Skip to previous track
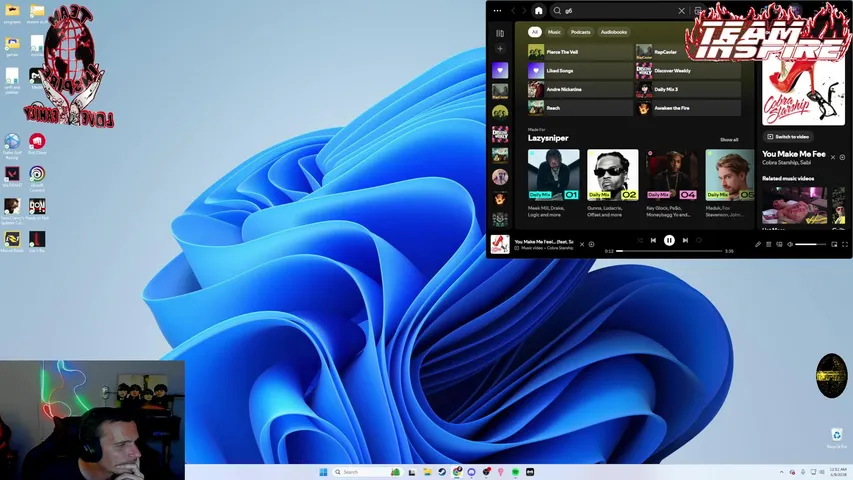The height and width of the screenshot is (480, 853). [x=653, y=240]
